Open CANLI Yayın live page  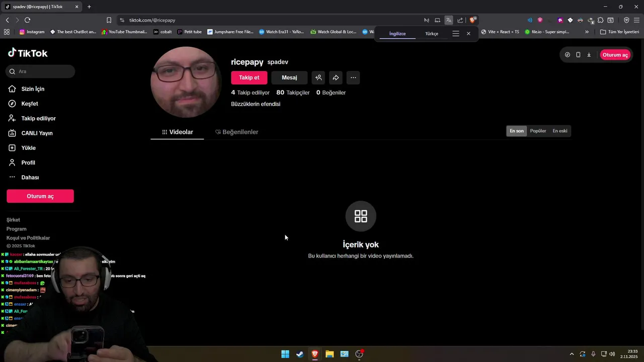37,133
